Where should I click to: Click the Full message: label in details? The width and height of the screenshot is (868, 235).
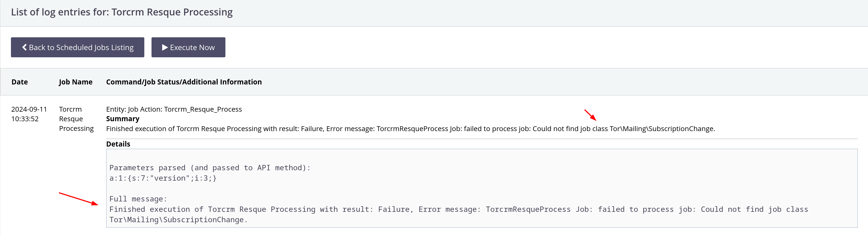tap(138, 199)
